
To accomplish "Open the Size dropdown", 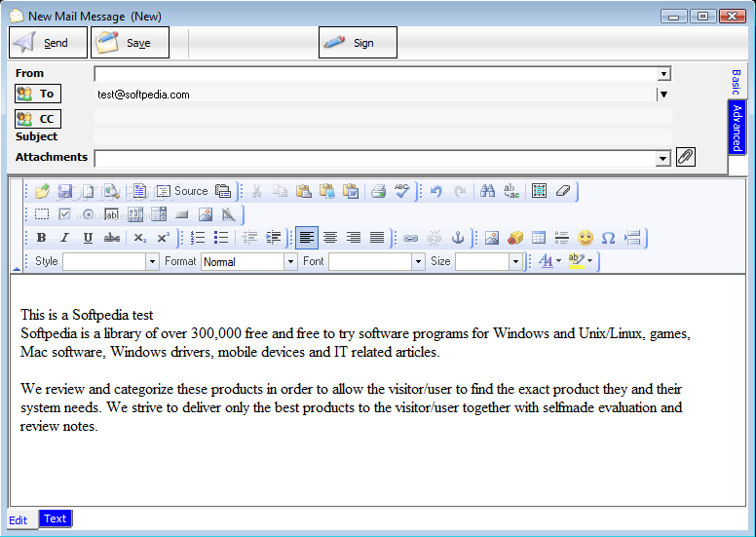I will pyautogui.click(x=515, y=261).
